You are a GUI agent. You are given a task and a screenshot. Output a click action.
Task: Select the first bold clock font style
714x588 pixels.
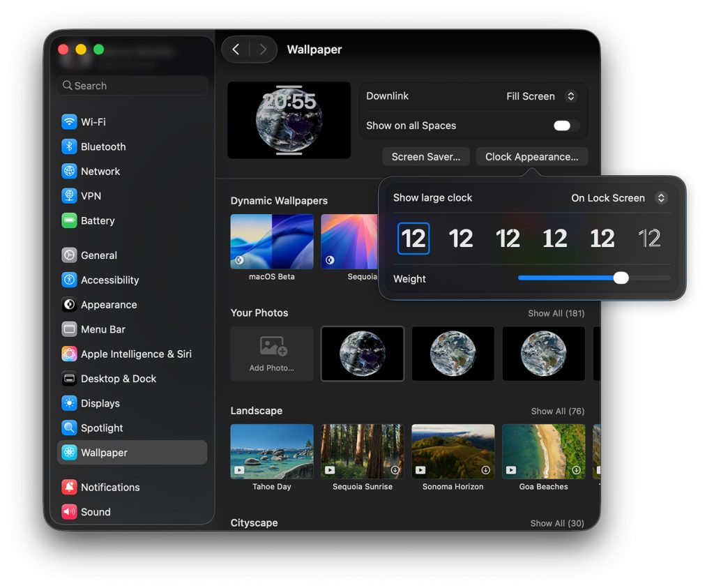click(413, 239)
